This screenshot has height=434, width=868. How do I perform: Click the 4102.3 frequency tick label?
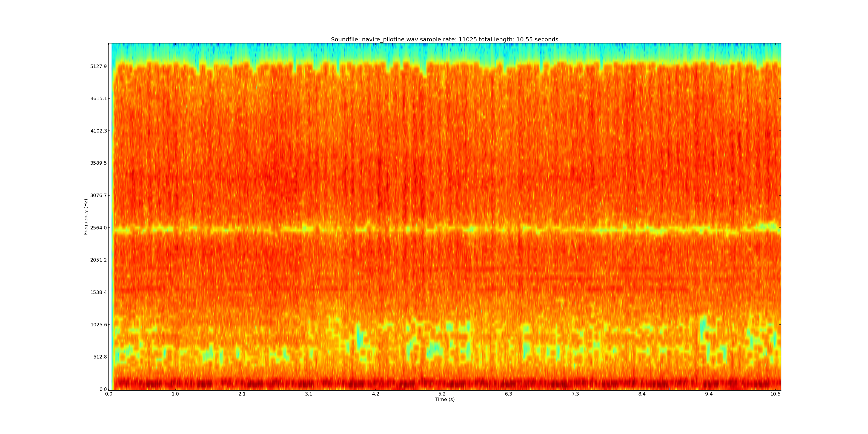pyautogui.click(x=98, y=131)
